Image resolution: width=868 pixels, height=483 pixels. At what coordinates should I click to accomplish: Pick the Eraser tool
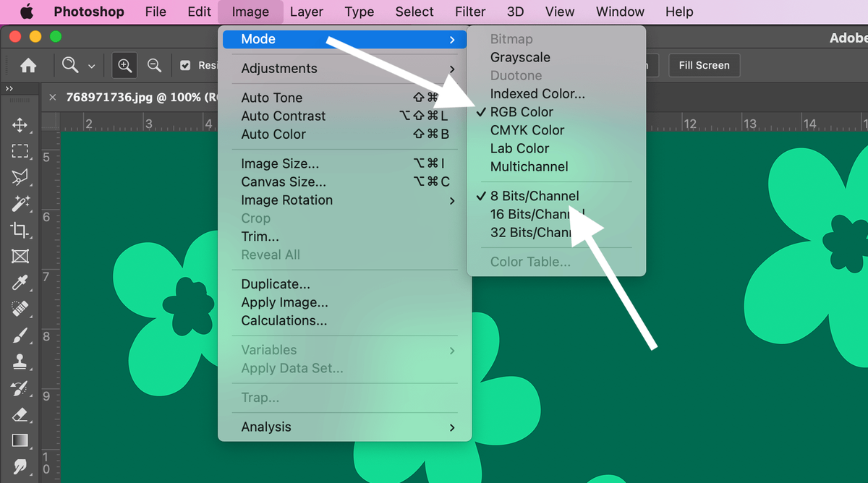click(x=20, y=414)
